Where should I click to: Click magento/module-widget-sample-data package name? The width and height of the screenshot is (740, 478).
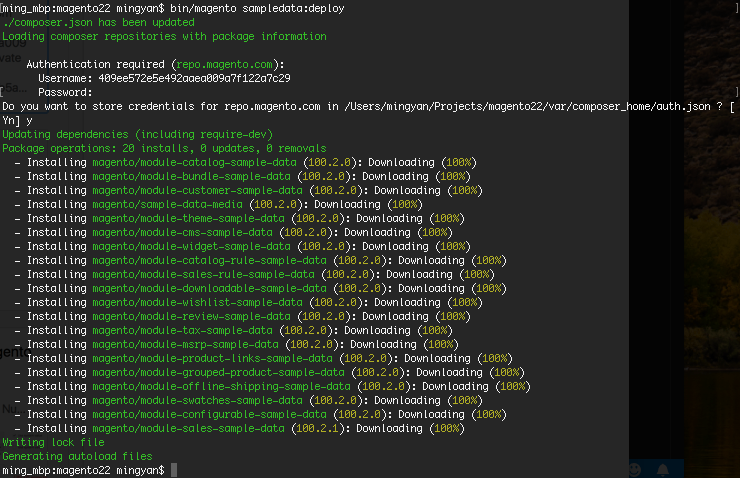(x=192, y=246)
